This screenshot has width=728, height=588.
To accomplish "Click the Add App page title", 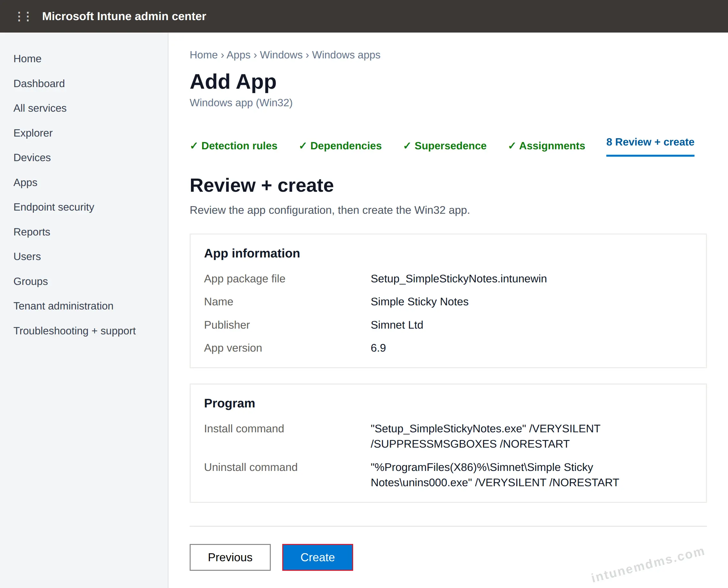I will tap(233, 82).
